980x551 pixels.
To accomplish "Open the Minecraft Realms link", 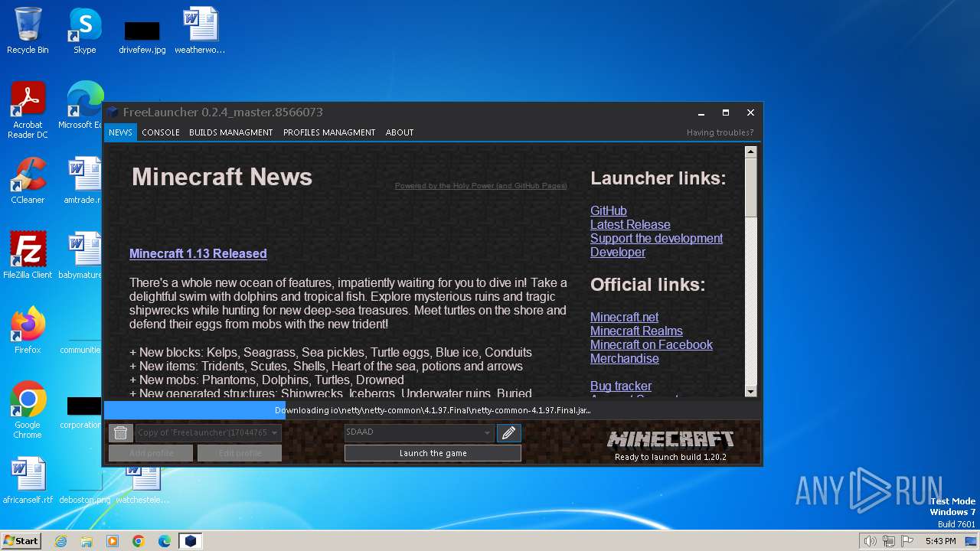I will pyautogui.click(x=636, y=331).
